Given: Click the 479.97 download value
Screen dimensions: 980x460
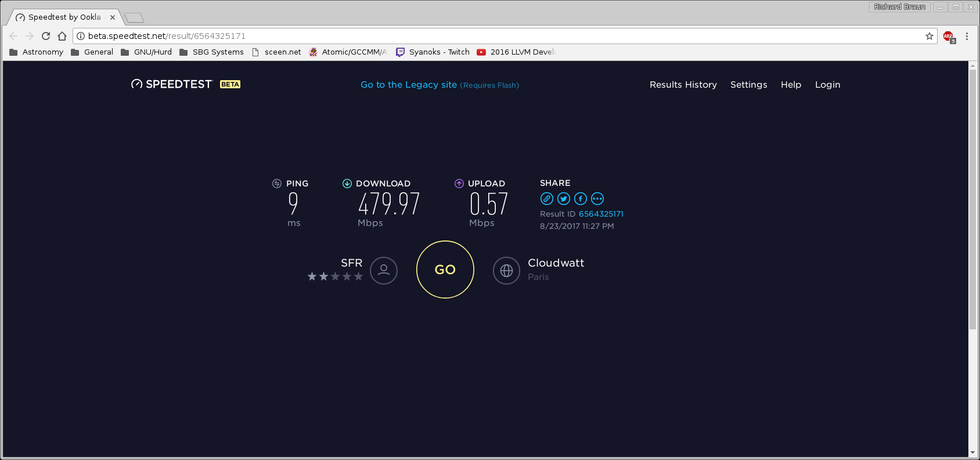Looking at the screenshot, I should tap(388, 204).
